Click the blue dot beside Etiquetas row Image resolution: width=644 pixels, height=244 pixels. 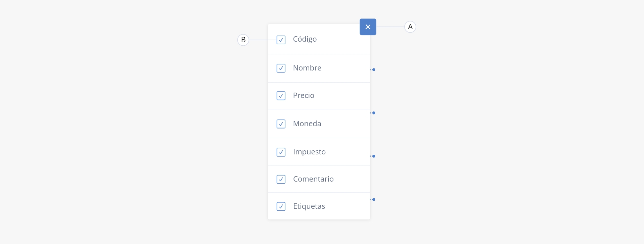coord(374,199)
